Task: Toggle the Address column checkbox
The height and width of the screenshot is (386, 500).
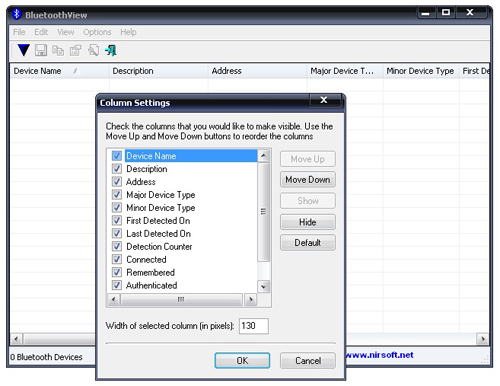Action: point(117,182)
